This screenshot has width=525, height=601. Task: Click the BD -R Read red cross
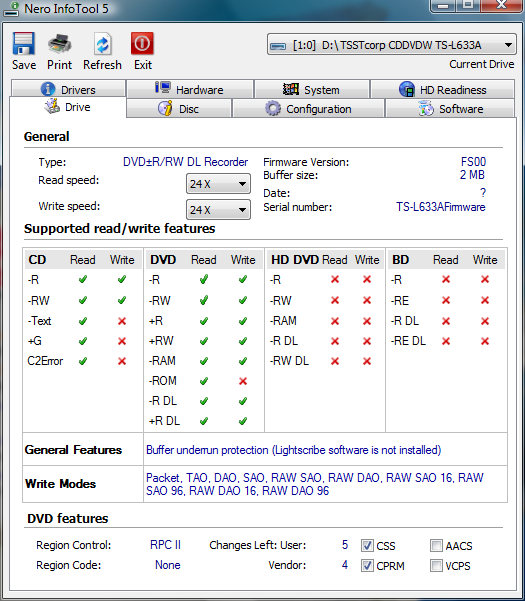pos(446,279)
